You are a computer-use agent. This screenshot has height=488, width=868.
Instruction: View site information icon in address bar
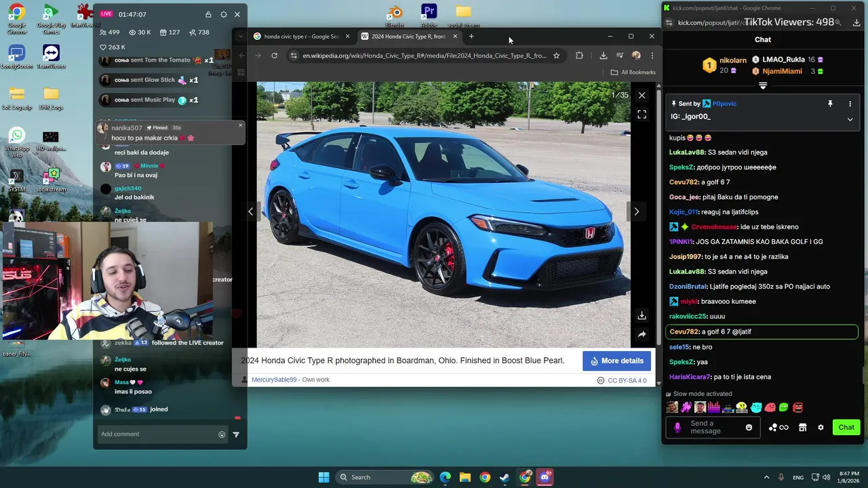(294, 56)
